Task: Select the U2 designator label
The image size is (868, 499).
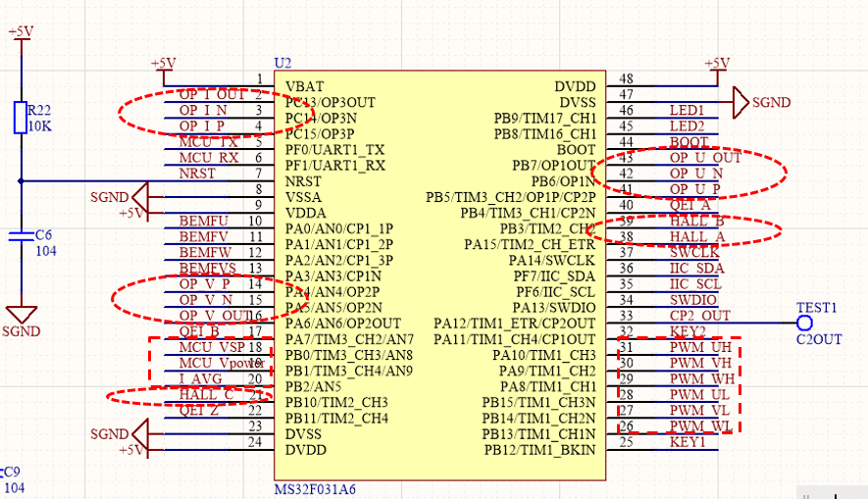Action: 282,63
